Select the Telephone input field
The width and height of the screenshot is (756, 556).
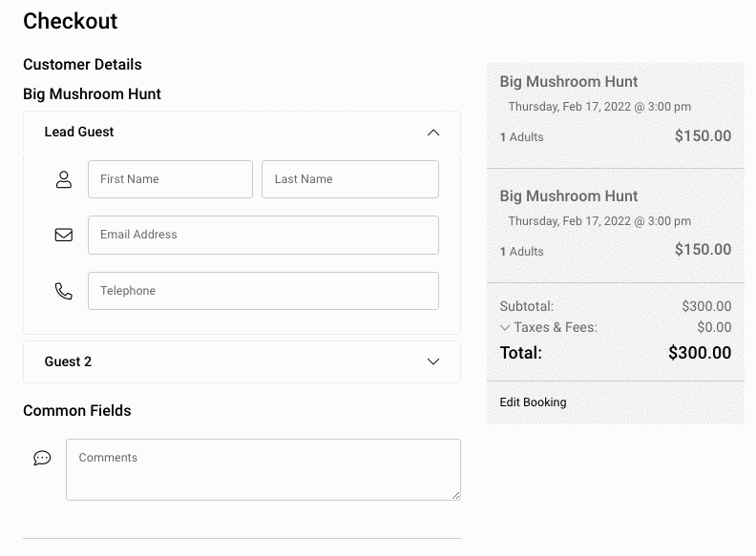coord(263,291)
